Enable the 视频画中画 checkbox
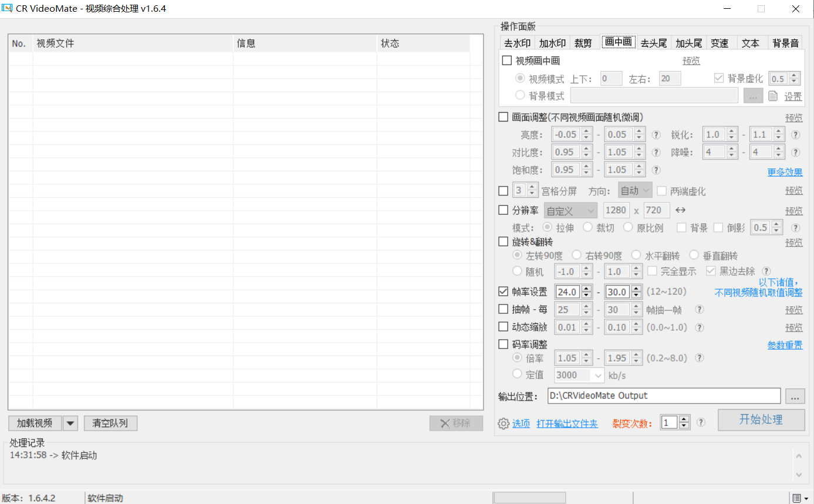The image size is (814, 504). click(x=507, y=60)
